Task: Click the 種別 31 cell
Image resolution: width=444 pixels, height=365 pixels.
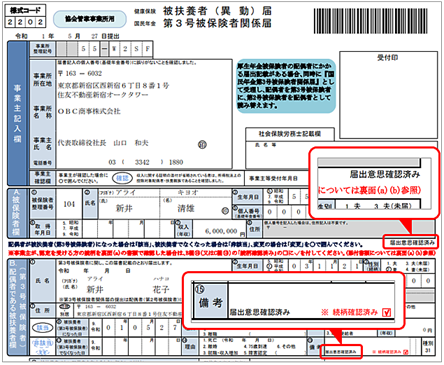Action: pos(428,346)
